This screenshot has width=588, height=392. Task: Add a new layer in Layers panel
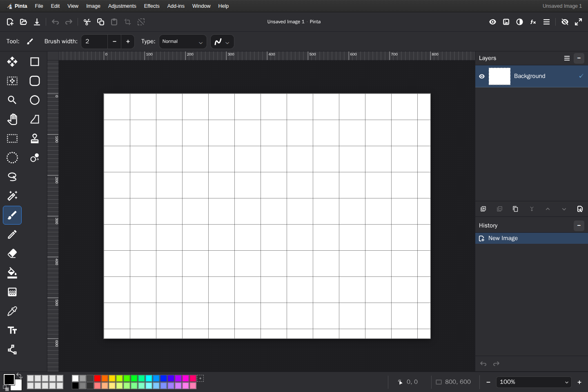[483, 209]
